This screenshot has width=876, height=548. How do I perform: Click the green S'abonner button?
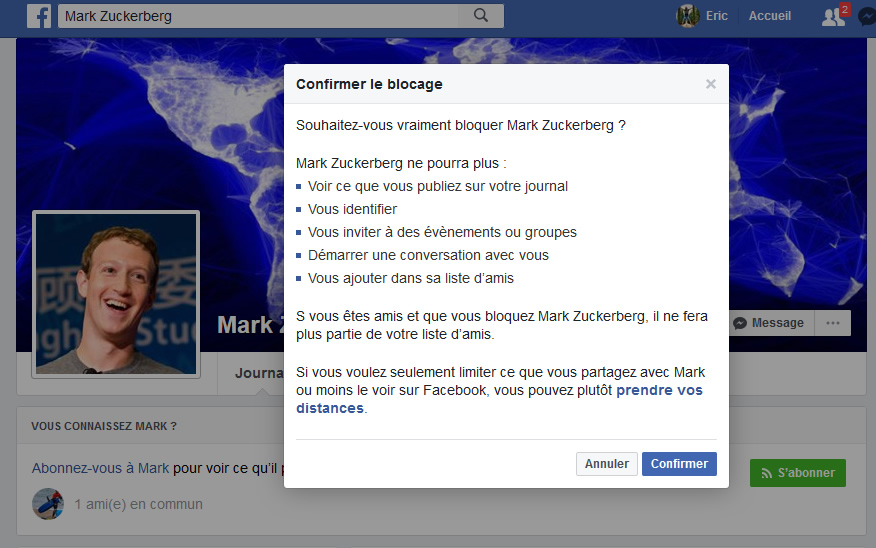(x=798, y=473)
